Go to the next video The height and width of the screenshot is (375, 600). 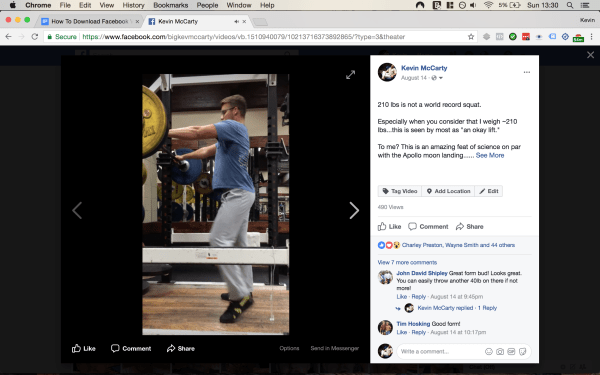point(354,210)
